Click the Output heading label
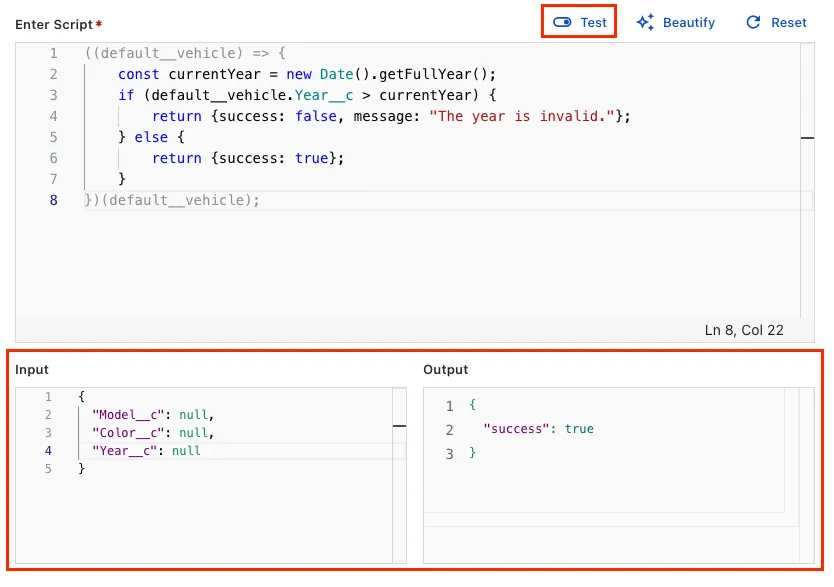Screen dimensions: 834x587 coord(446,370)
